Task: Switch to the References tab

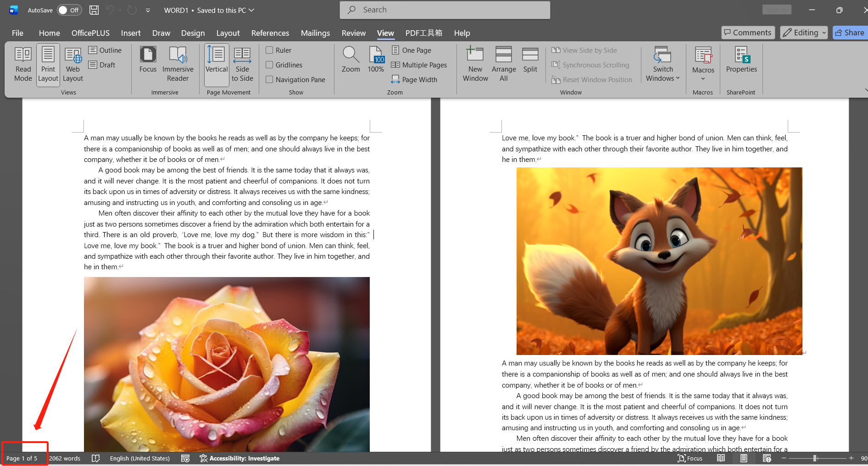Action: click(x=270, y=33)
